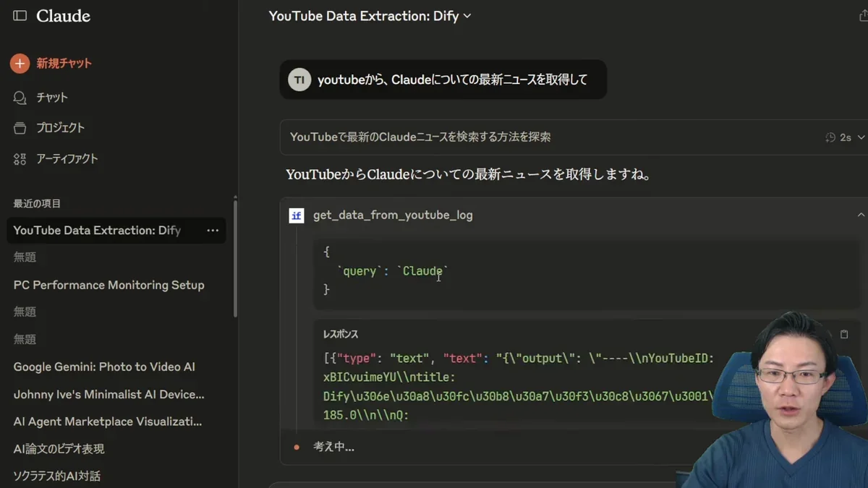
Task: Click the chat bubble icon
Action: (x=20, y=98)
